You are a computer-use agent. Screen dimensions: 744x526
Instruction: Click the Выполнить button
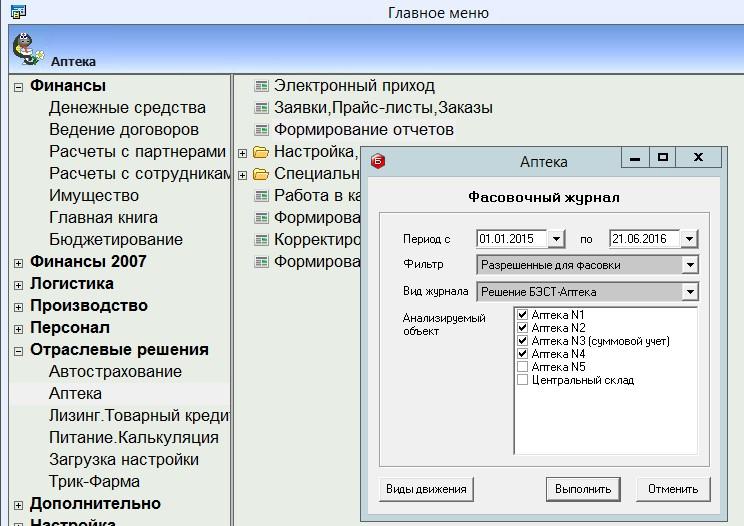point(583,489)
